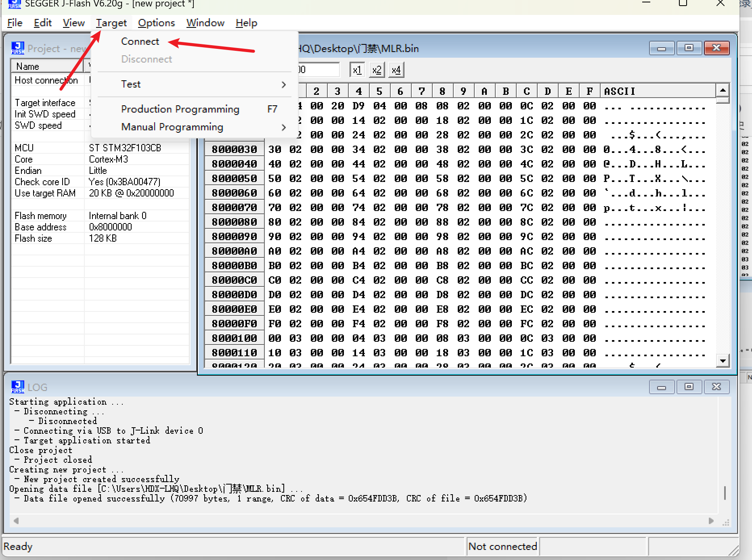Open the Options menu
This screenshot has width=752, height=560.
(157, 23)
